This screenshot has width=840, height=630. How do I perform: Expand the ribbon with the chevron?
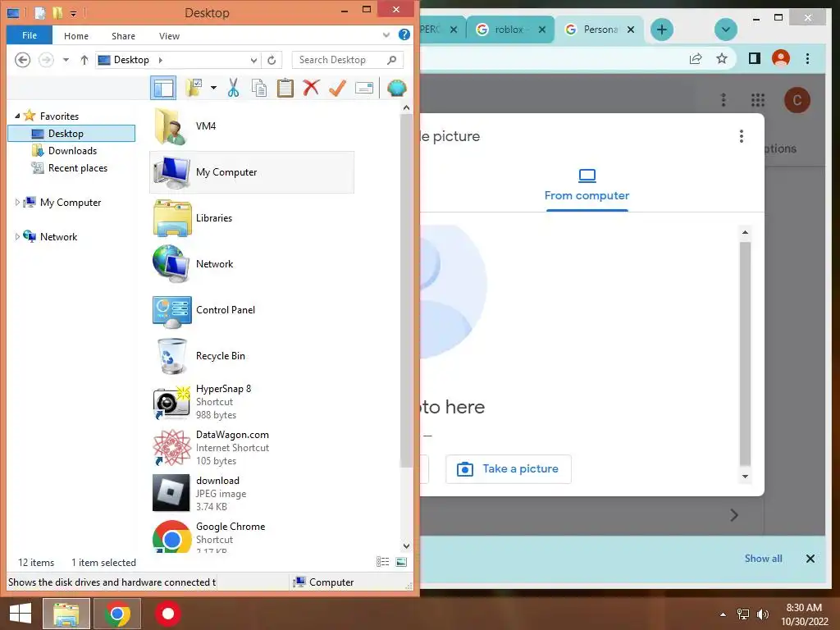tap(386, 35)
